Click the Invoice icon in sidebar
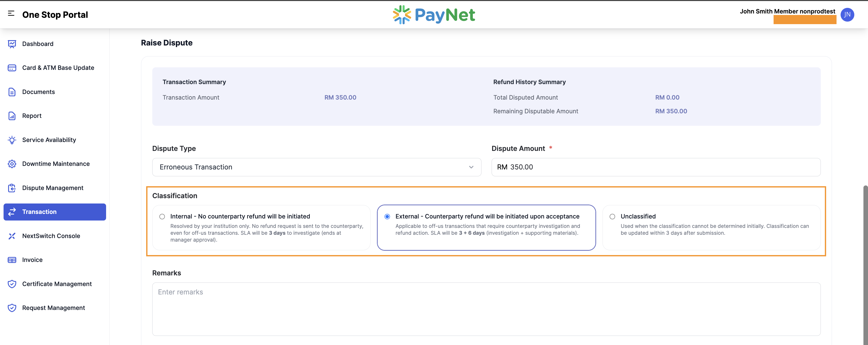Screen dimensions: 868x345 (x=12, y=260)
